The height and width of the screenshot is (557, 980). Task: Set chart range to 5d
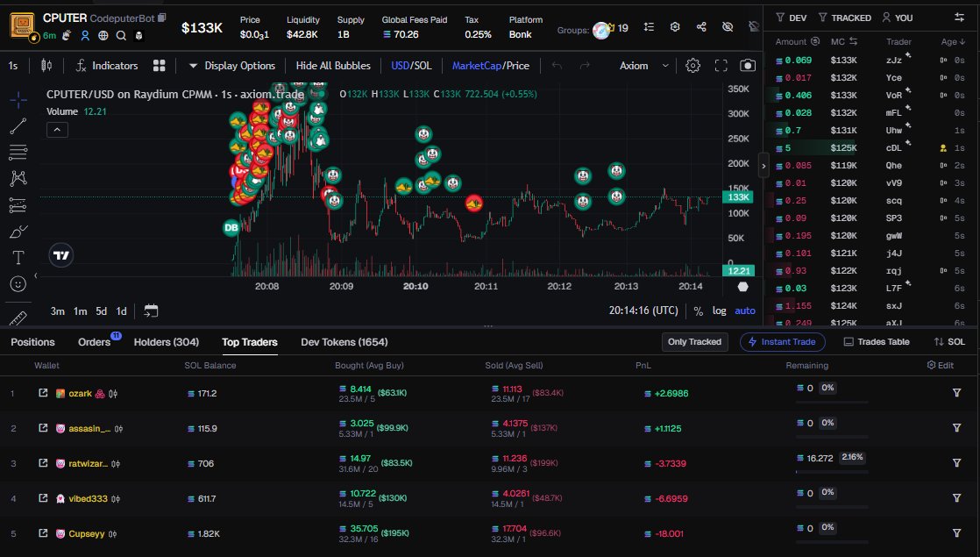coord(102,311)
